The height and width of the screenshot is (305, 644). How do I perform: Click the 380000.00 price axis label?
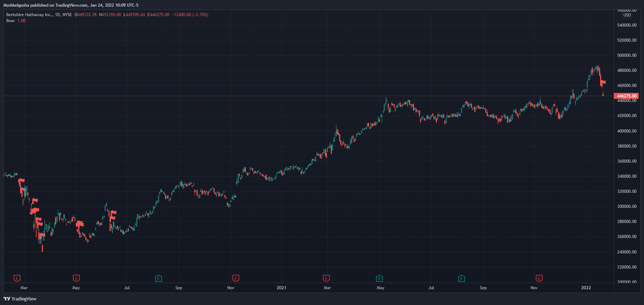[x=627, y=146]
